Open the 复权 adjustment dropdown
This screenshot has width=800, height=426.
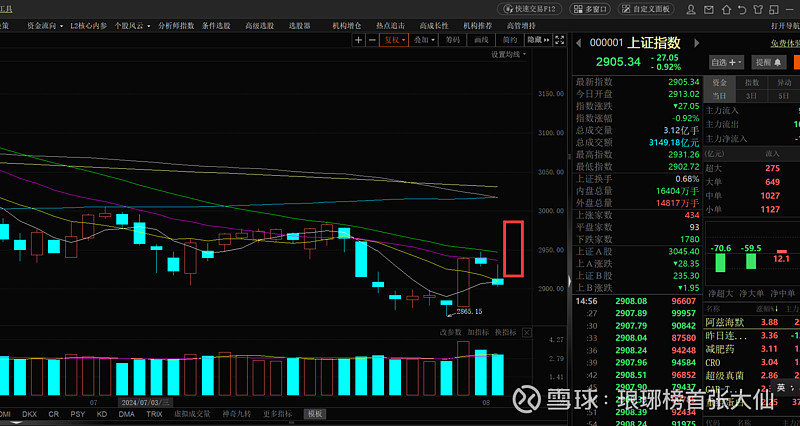(394, 40)
